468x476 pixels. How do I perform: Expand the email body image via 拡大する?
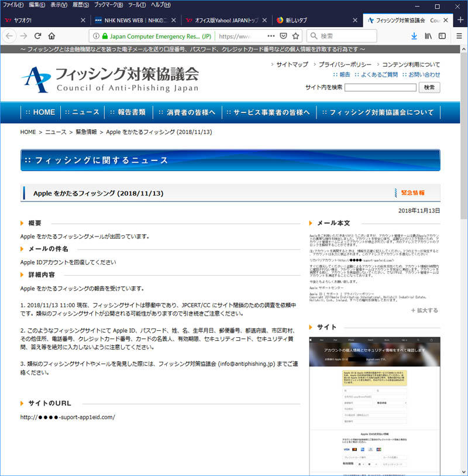[x=424, y=310]
